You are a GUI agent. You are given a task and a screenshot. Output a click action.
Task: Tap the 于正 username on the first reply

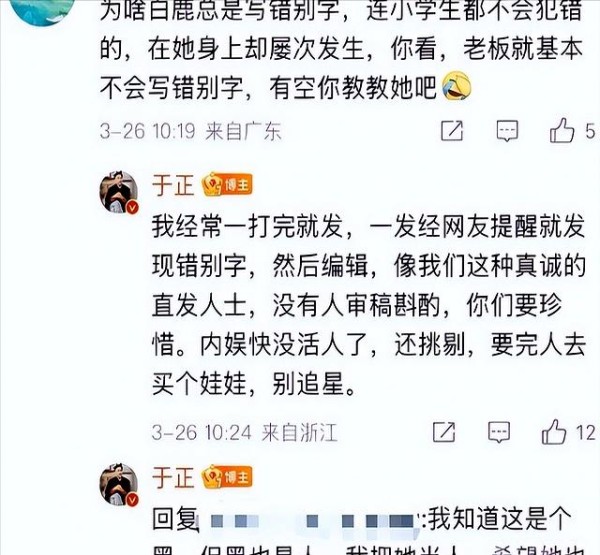pos(173,185)
